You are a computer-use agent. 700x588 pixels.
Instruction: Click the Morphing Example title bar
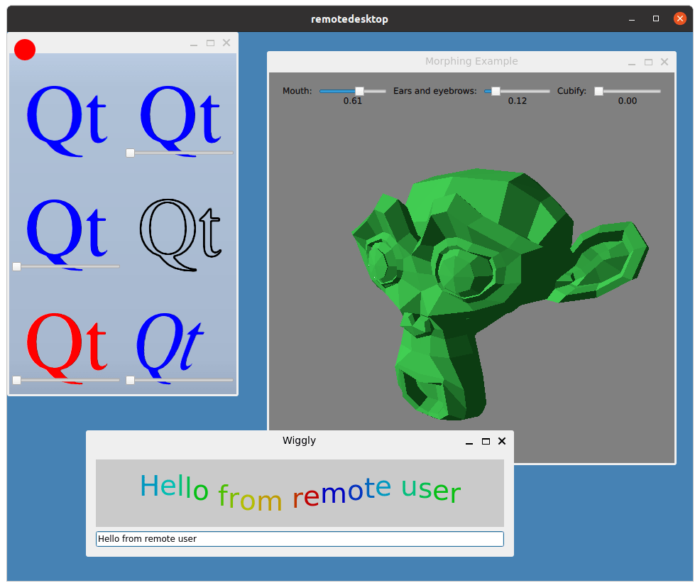click(x=471, y=62)
